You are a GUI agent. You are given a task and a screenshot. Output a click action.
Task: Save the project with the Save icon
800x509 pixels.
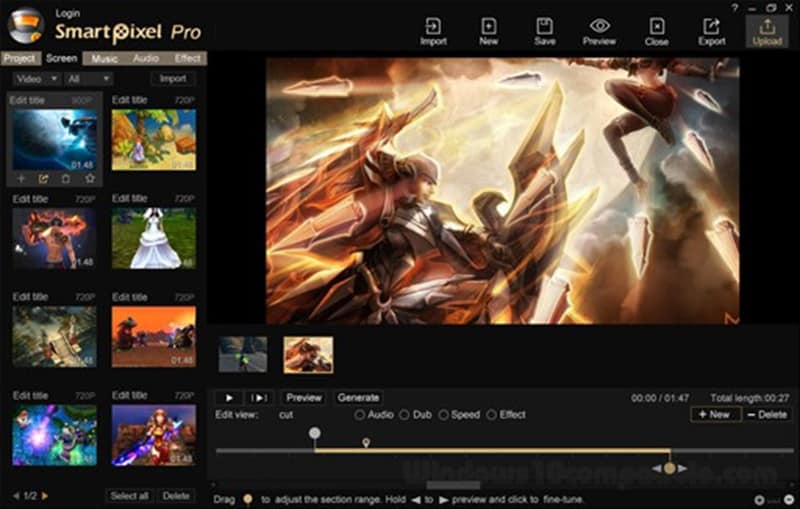[x=544, y=32]
